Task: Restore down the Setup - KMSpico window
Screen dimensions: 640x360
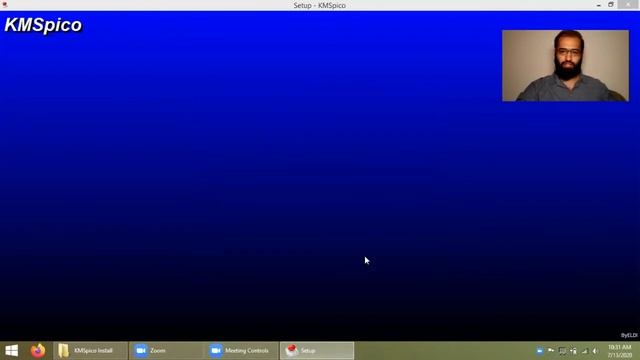Action: tap(611, 4)
